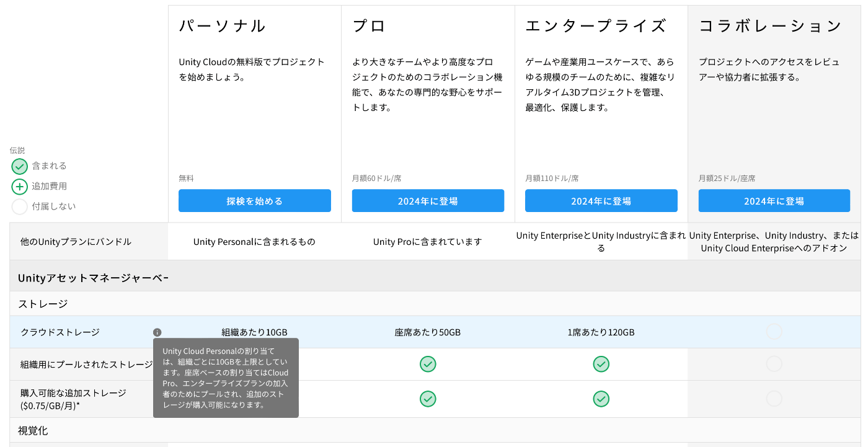Click the 2024年に登場 button under エンタープライズ

pyautogui.click(x=601, y=201)
